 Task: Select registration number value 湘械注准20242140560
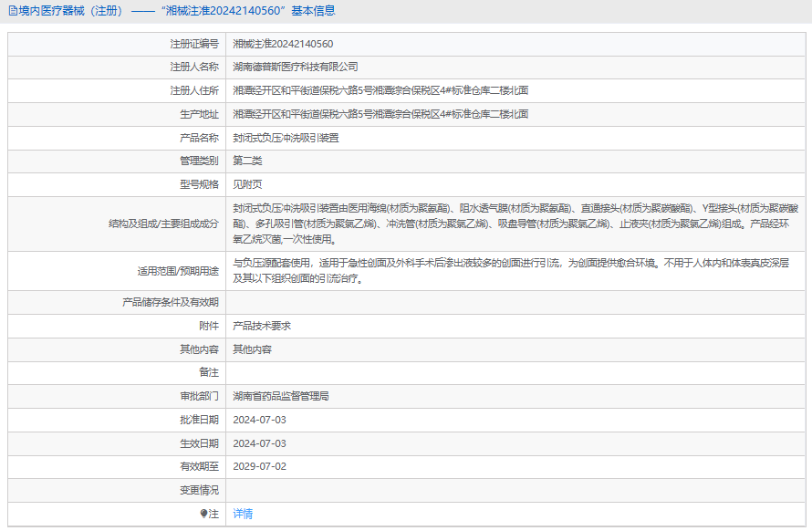tap(283, 44)
